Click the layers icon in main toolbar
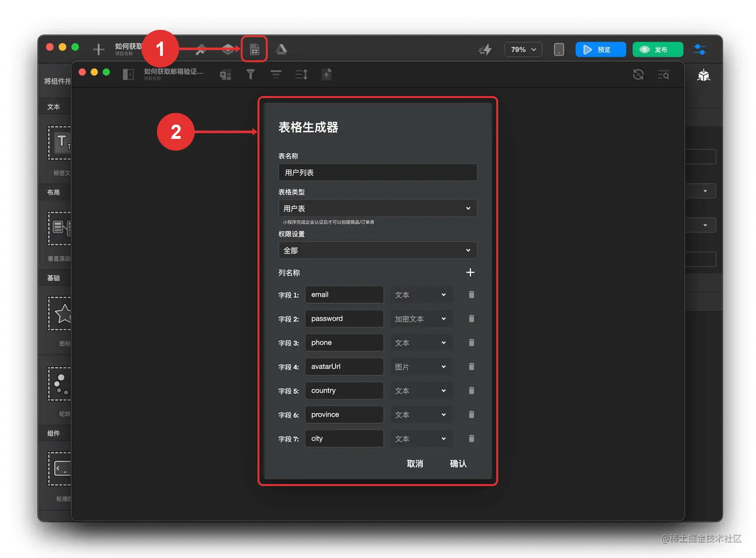Viewport: 756px width, 558px height. click(228, 49)
